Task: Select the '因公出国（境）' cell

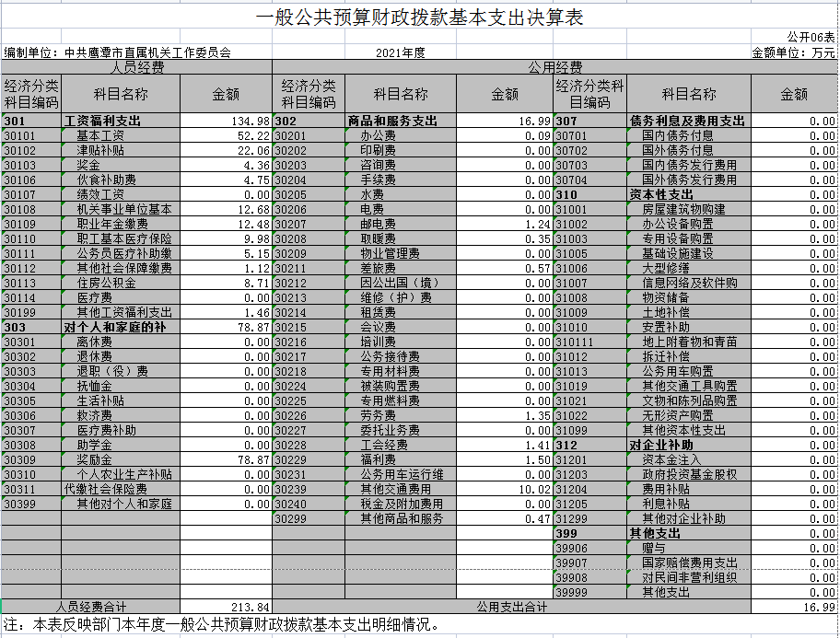Action: tap(401, 283)
